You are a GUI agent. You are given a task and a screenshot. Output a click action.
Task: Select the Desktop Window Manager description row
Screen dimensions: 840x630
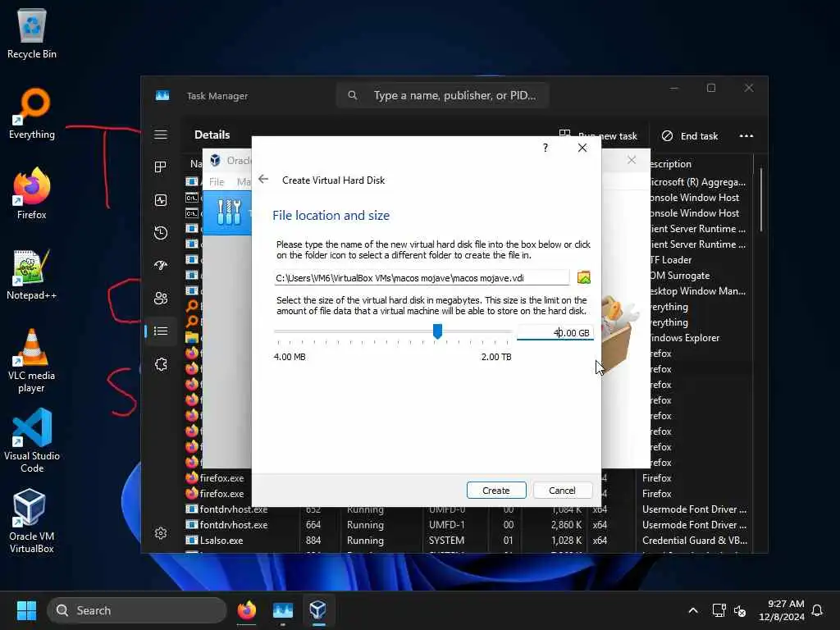point(696,291)
